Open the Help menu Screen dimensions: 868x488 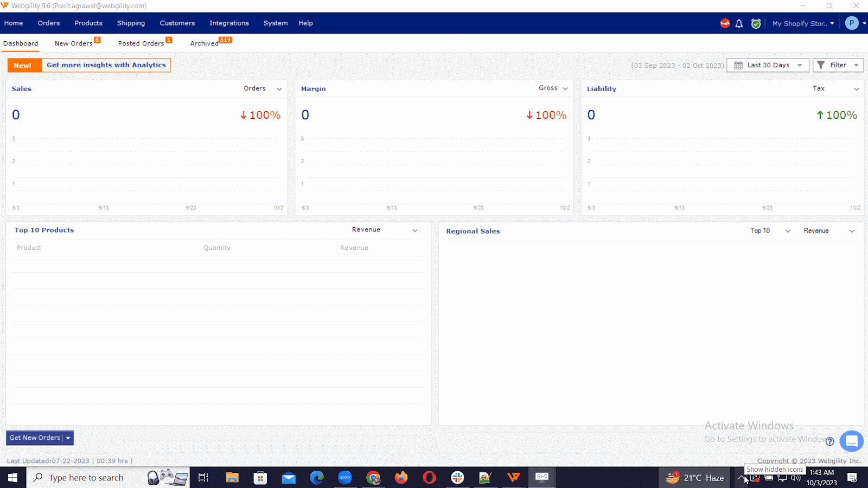click(305, 23)
